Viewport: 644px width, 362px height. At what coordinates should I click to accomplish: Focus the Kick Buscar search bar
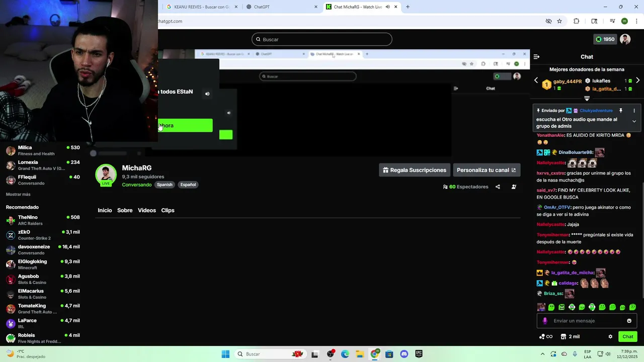click(322, 39)
